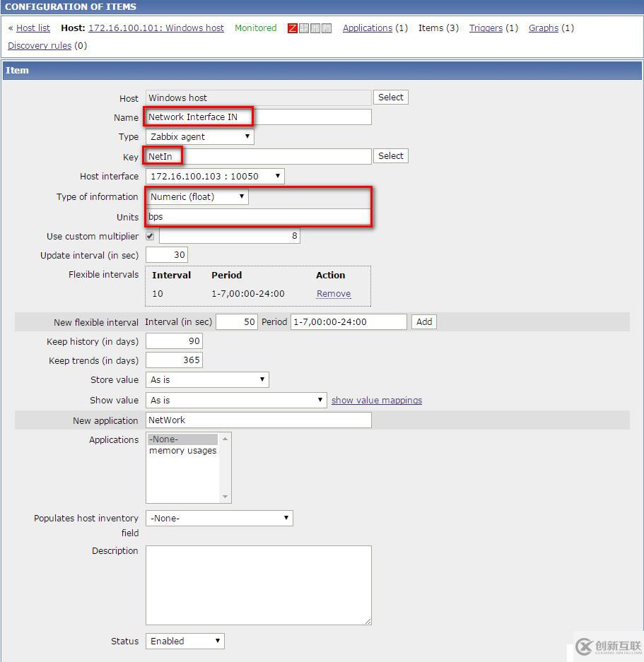Open the Type of information dropdown
The width and height of the screenshot is (644, 662).
coord(197,196)
